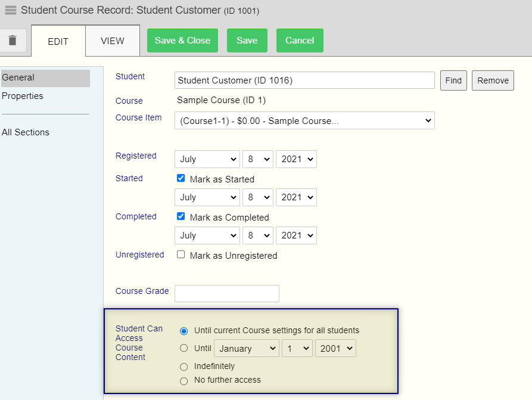
Task: Select the Indefinitely access radio option
Action: (184, 367)
